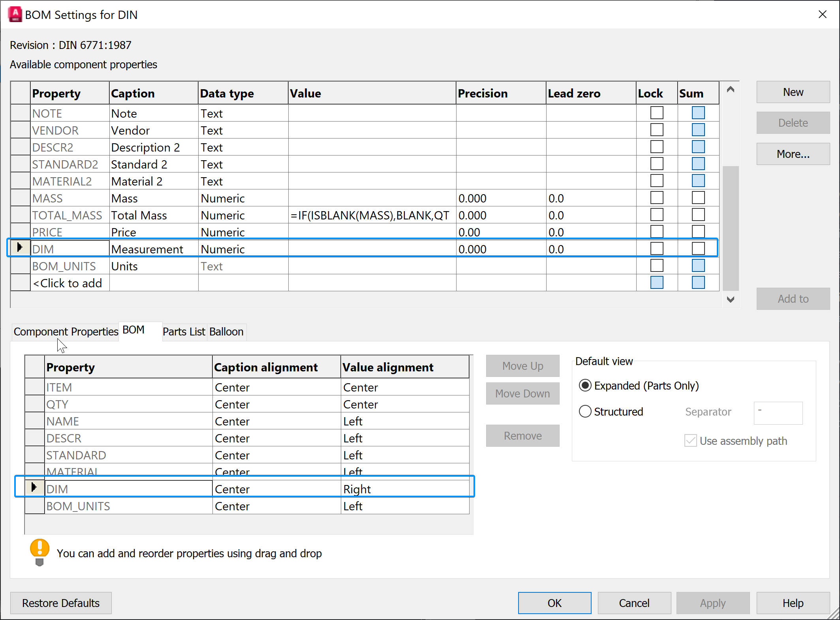Click Move Down to reorder DIM property
The image size is (840, 620).
pos(522,393)
